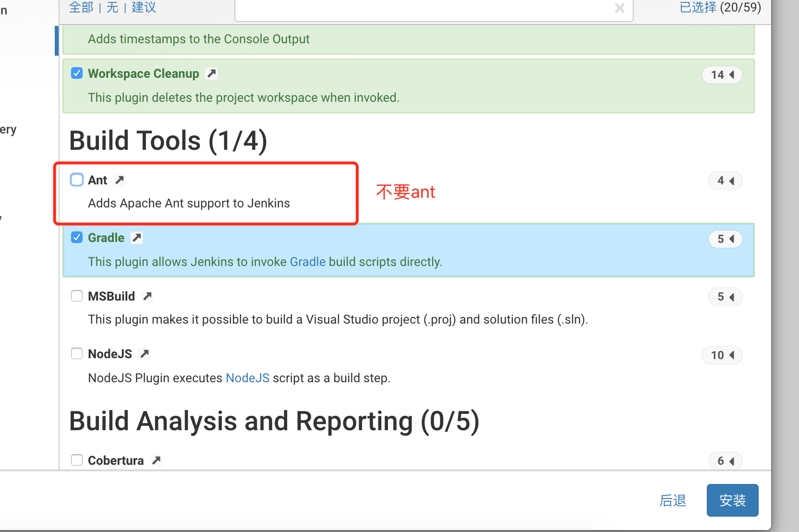Select the NodeJS plugin name
Viewport: 799px width, 532px height.
(110, 354)
